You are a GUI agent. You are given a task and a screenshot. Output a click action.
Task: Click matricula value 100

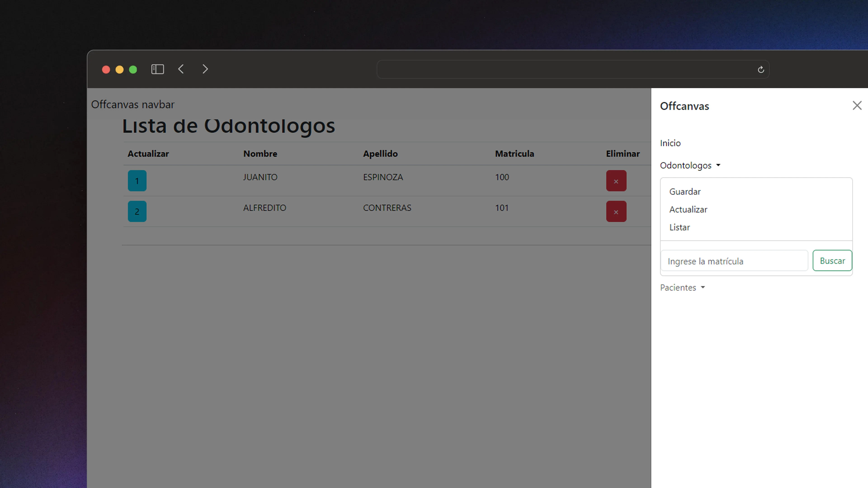(502, 177)
